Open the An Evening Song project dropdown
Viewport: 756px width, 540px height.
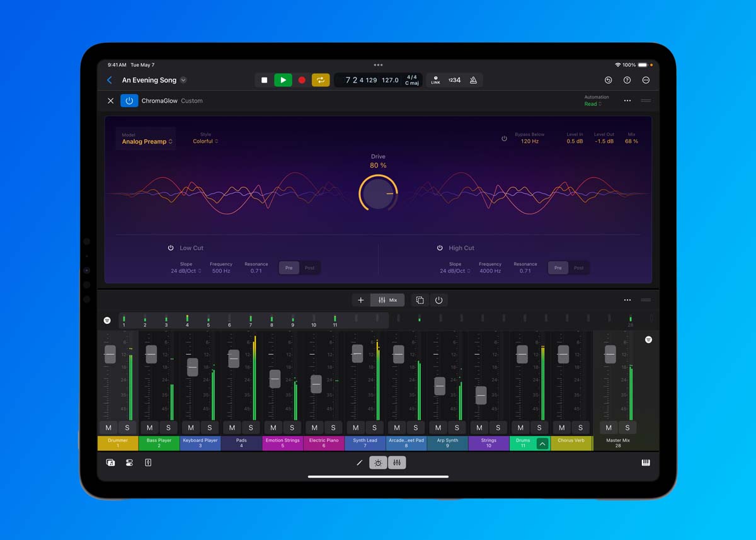coord(183,80)
